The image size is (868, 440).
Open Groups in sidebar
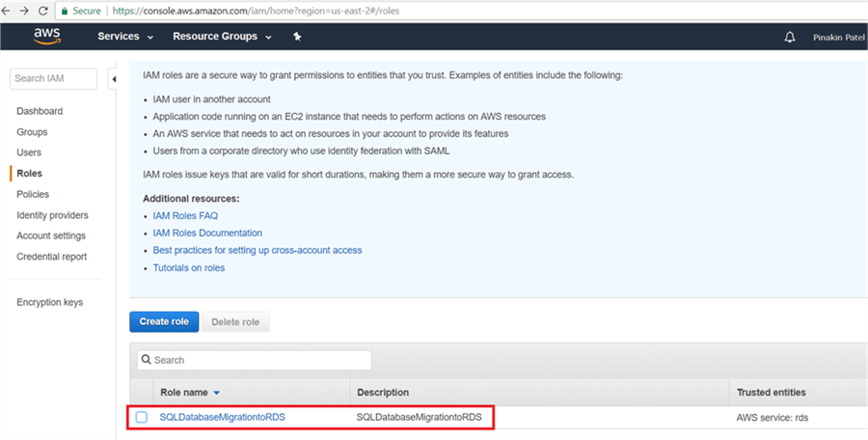pyautogui.click(x=32, y=132)
